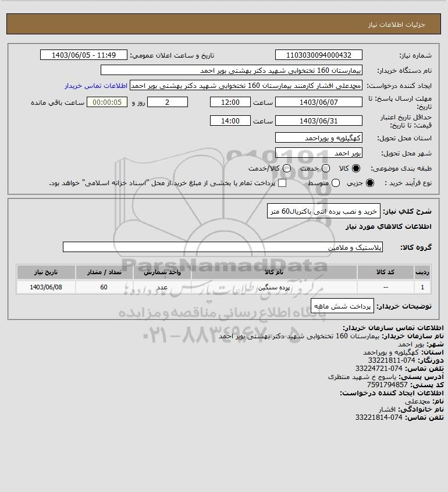
Task: Click the کد کالا column header
Action: pos(385,272)
